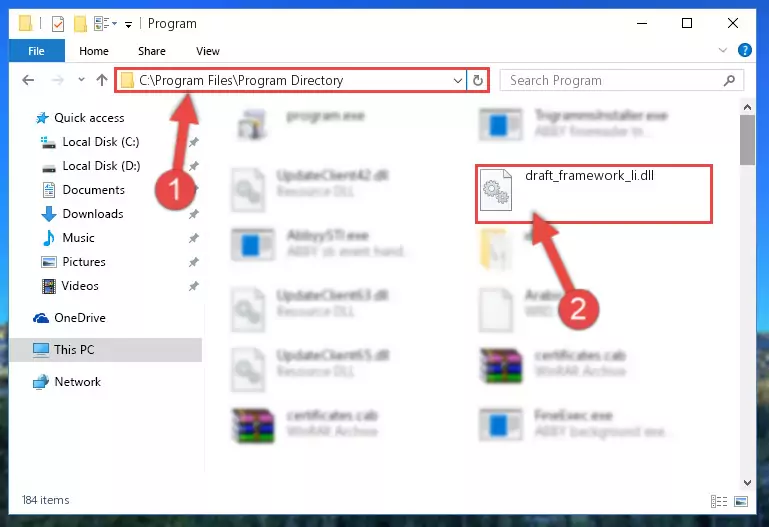Click the Downloads blue arrow icon

49,214
